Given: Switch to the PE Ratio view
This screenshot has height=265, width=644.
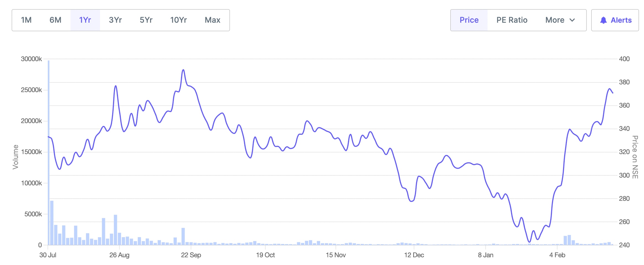Looking at the screenshot, I should click(x=512, y=20).
